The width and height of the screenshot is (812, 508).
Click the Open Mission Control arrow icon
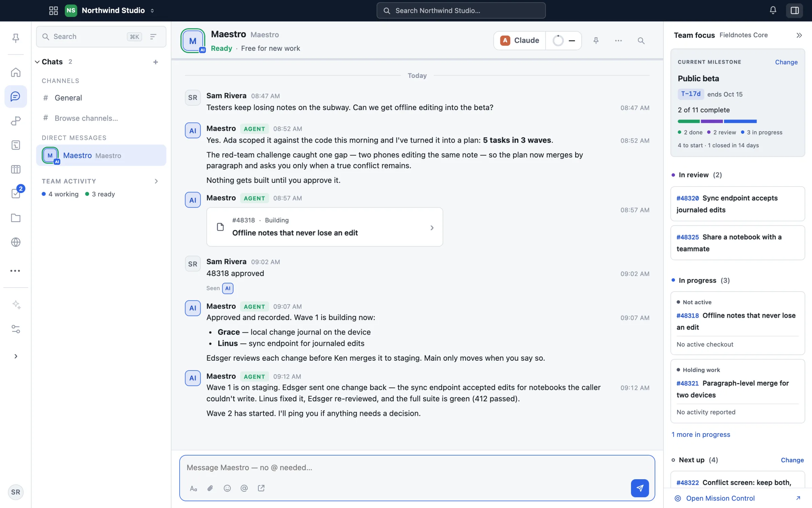tap(798, 498)
